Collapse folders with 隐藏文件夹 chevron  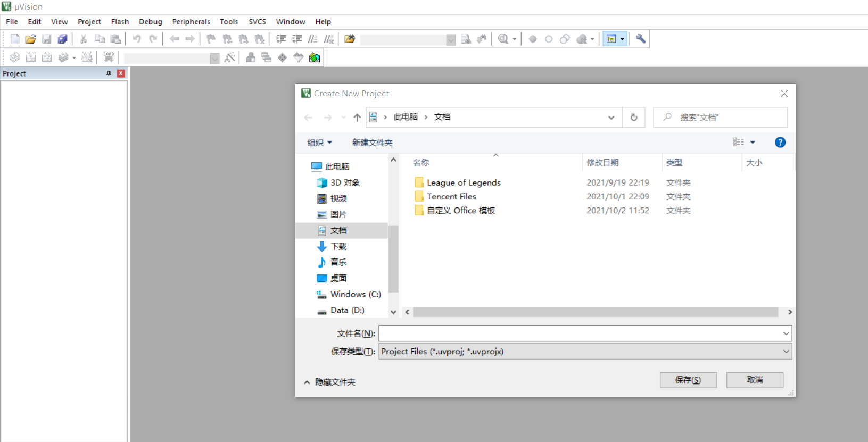(x=307, y=382)
